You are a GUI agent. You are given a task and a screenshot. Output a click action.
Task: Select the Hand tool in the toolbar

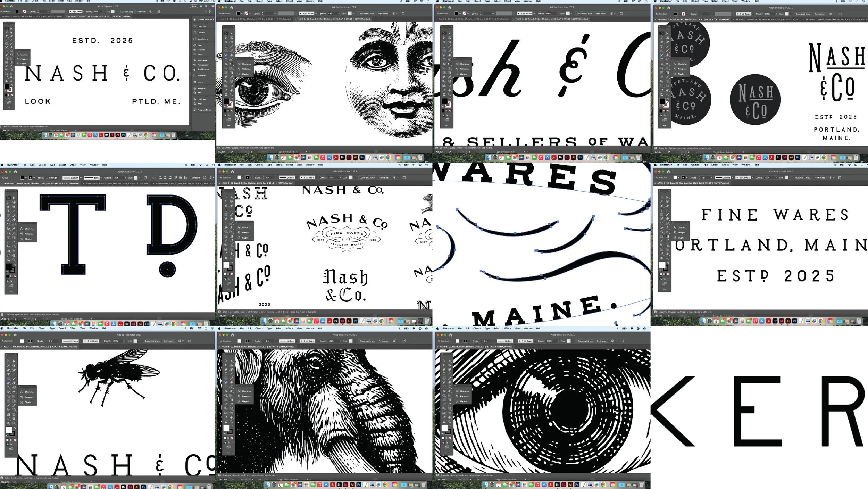(x=11, y=77)
